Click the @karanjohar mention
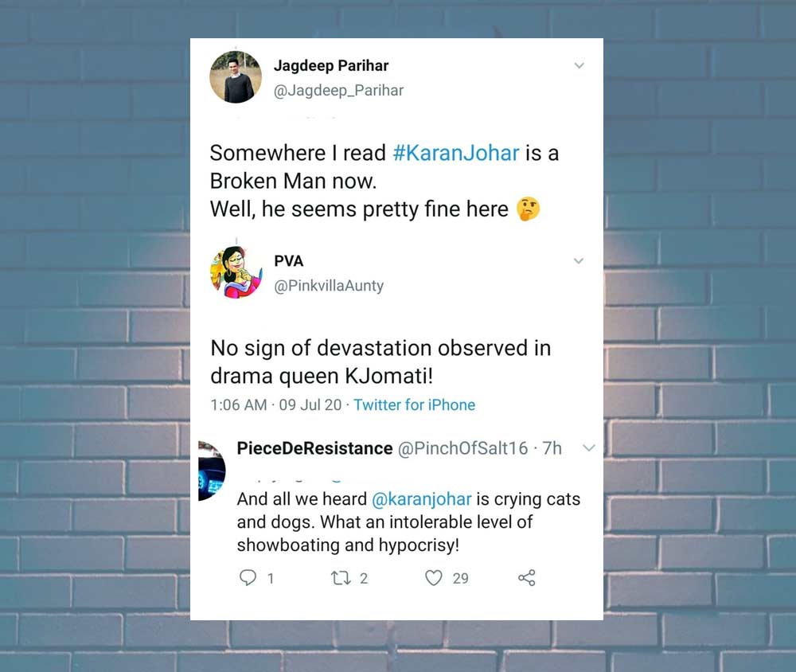Image resolution: width=796 pixels, height=672 pixels. tap(422, 499)
